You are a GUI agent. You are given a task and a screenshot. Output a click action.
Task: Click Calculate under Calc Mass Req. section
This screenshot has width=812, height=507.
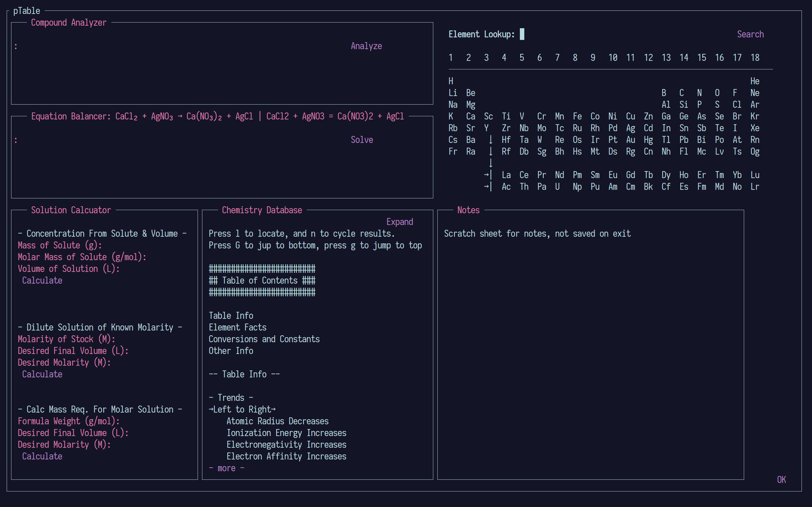tap(42, 456)
